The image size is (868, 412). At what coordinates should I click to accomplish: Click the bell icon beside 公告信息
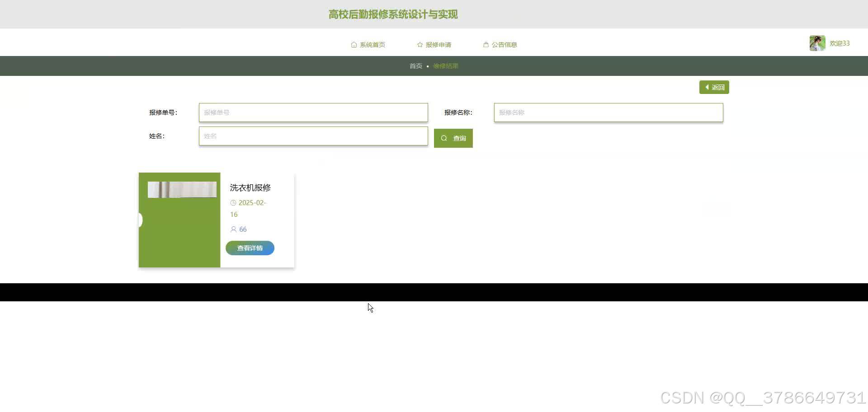486,44
